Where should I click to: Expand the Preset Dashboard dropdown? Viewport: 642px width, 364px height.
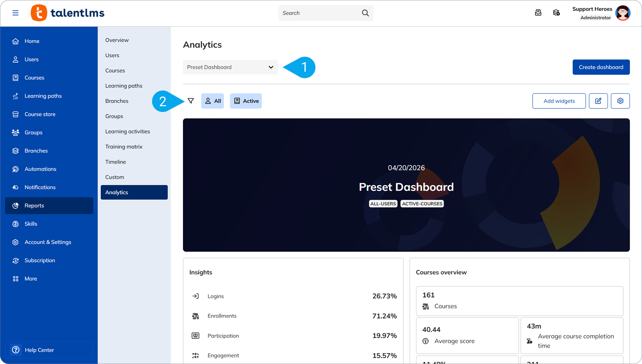230,67
